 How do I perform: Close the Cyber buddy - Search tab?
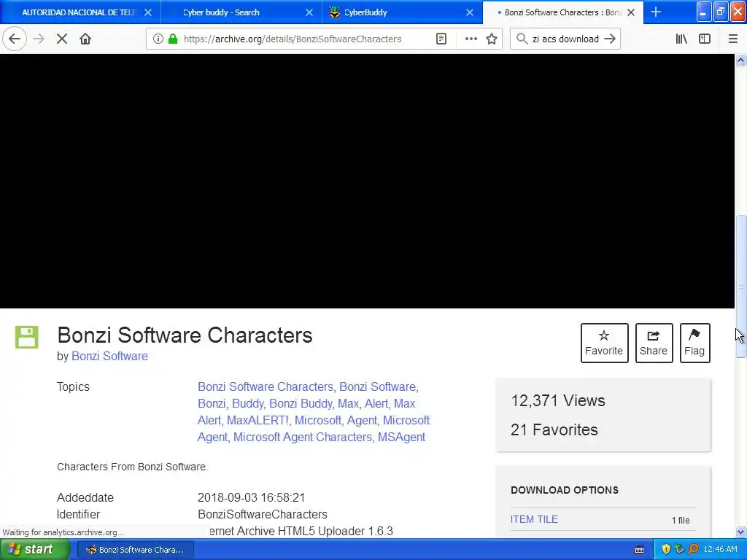tap(309, 12)
